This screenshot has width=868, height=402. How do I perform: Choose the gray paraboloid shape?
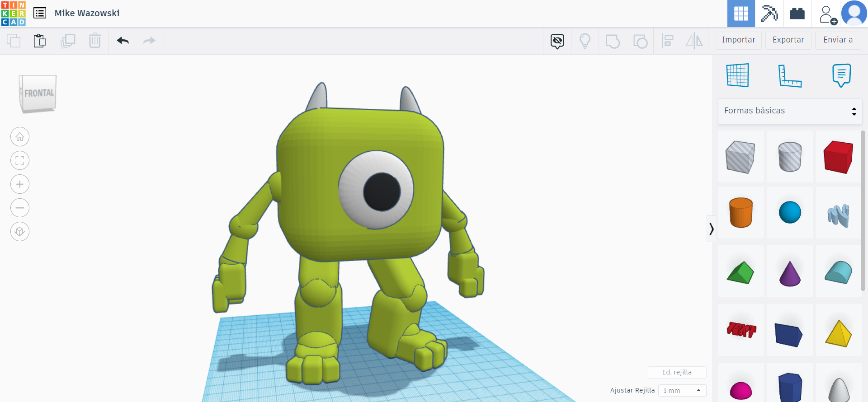(x=839, y=383)
